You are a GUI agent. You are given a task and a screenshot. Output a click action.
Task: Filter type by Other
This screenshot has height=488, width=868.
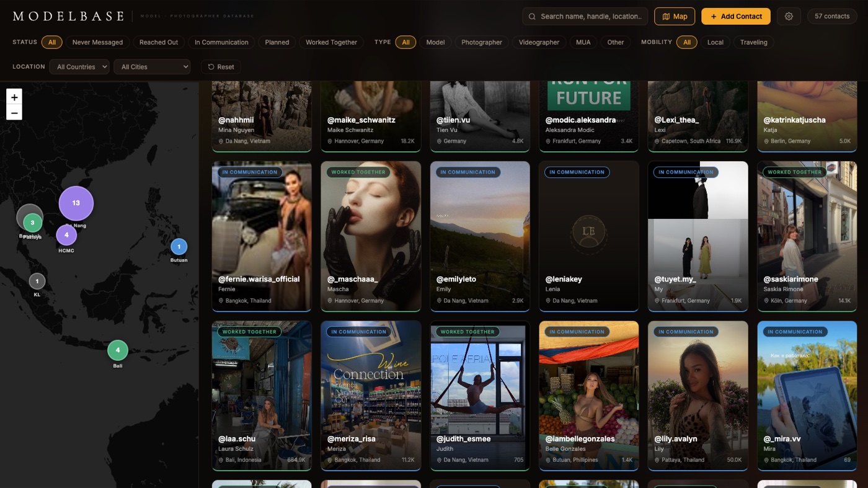pyautogui.click(x=616, y=42)
